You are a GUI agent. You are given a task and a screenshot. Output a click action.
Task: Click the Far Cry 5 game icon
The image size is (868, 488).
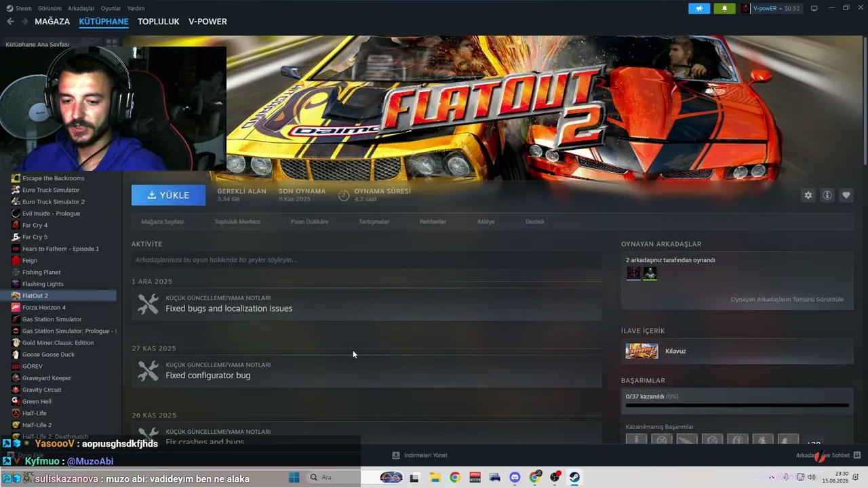point(16,237)
